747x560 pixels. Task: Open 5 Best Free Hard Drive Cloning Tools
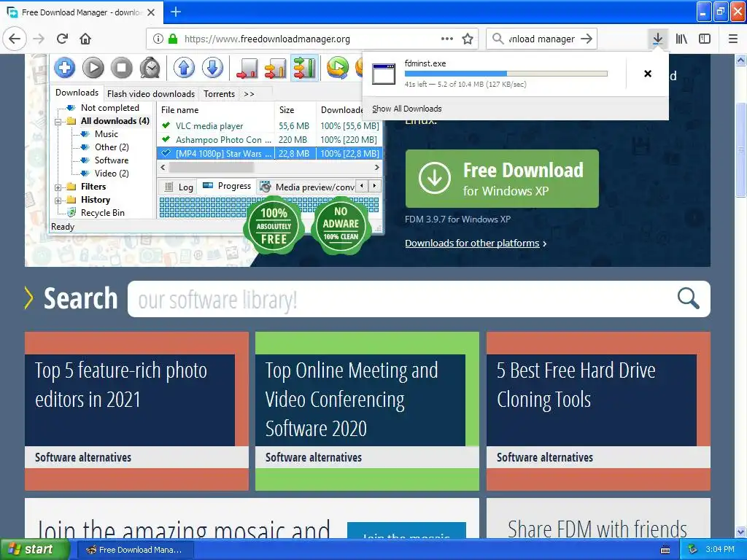point(576,385)
